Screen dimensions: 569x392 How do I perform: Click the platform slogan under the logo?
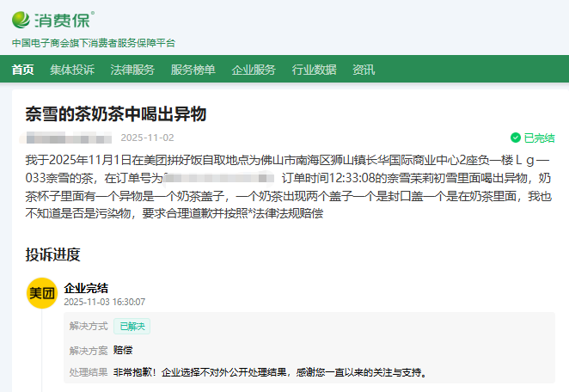pyautogui.click(x=93, y=43)
